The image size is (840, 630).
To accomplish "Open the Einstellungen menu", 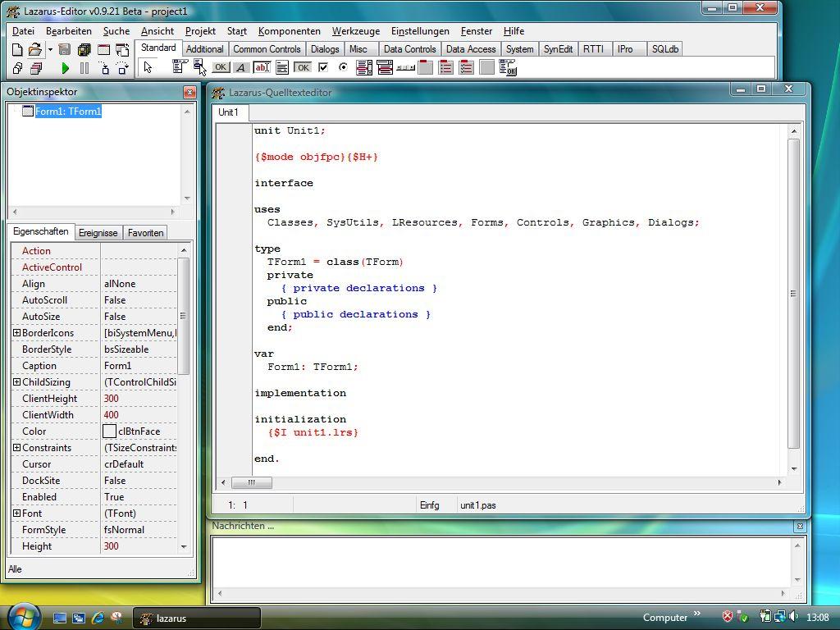I will click(420, 31).
